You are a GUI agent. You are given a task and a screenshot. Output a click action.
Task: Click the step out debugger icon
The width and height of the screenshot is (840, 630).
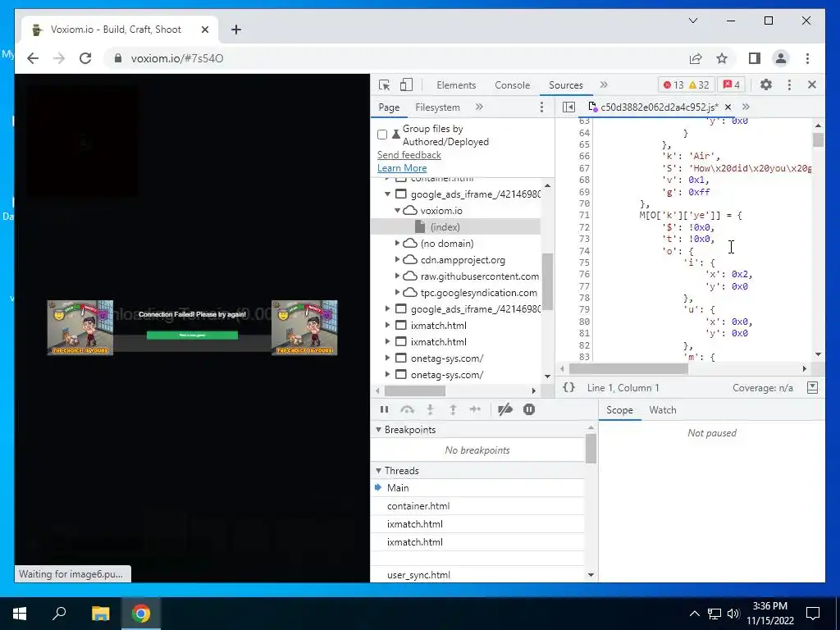[453, 409]
